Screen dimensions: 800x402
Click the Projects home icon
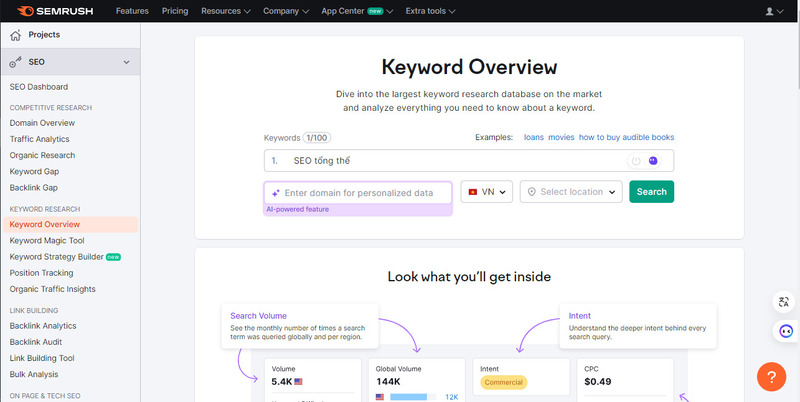point(15,35)
